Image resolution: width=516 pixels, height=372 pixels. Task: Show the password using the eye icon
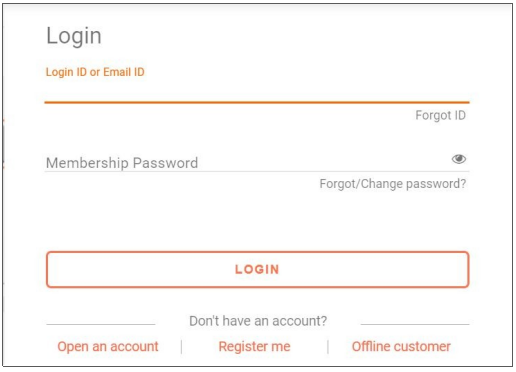click(459, 159)
